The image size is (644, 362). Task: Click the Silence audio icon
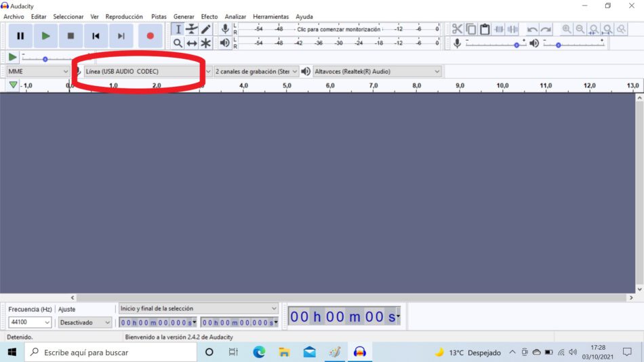click(513, 29)
